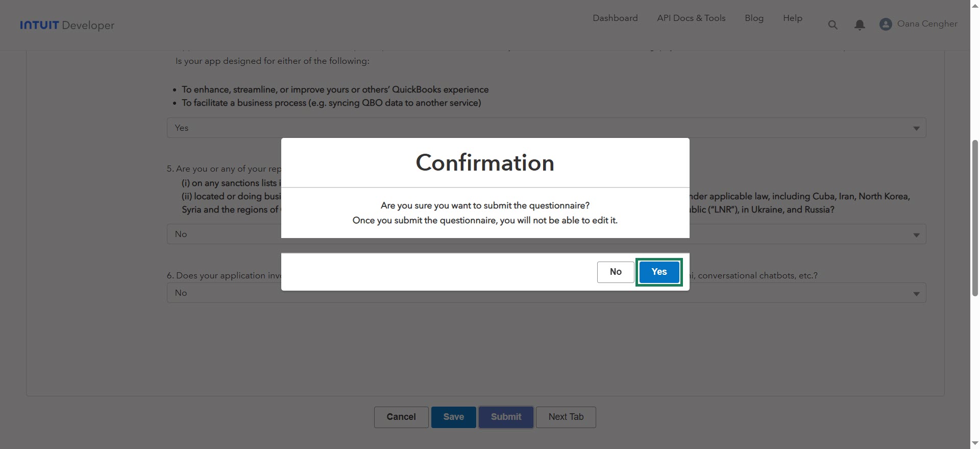Image resolution: width=980 pixels, height=449 pixels.
Task: Go to the Blog link
Action: [754, 18]
